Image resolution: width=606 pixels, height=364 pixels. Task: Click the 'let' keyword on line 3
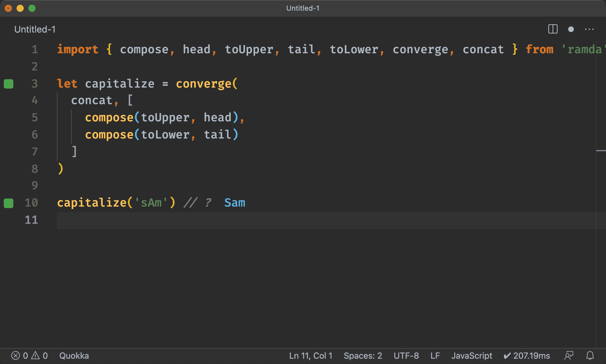click(67, 84)
